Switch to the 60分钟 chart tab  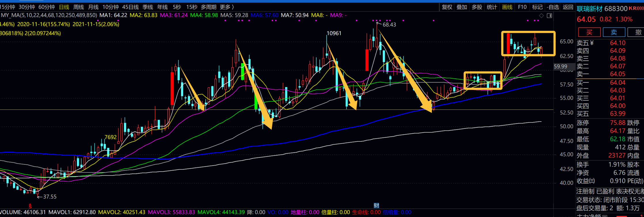pos(46,7)
